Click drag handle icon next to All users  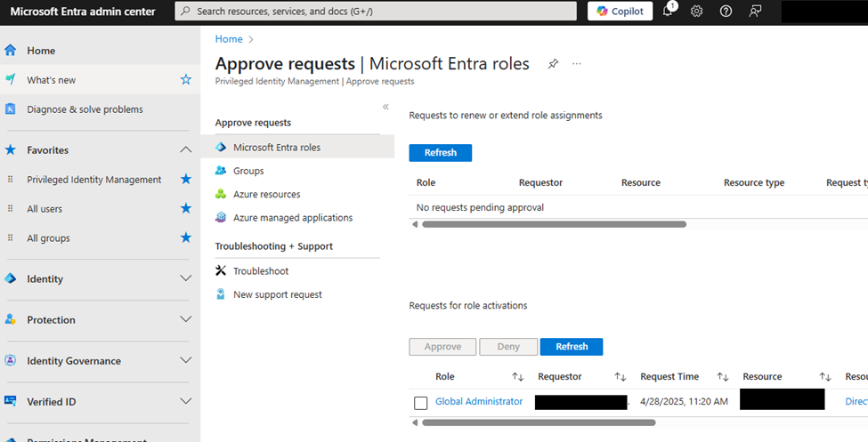click(10, 209)
